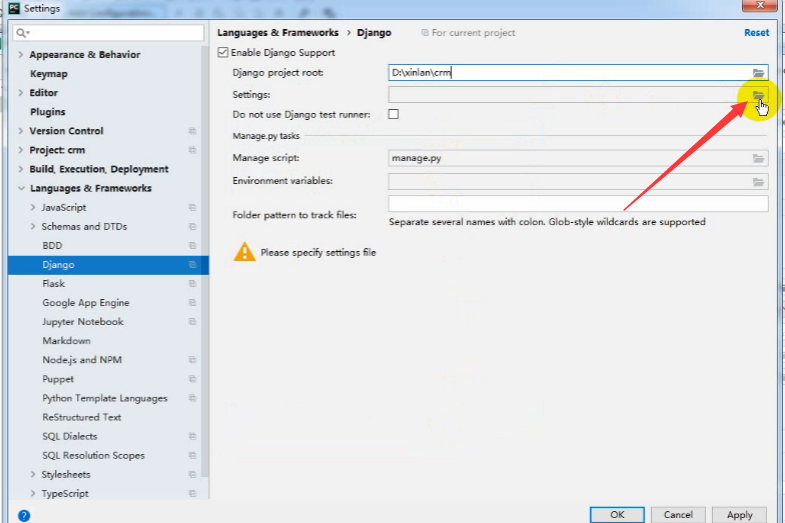Screen dimensions: 785x523
Task: Click project-level icon beside Stylesheets
Action: coord(192,474)
